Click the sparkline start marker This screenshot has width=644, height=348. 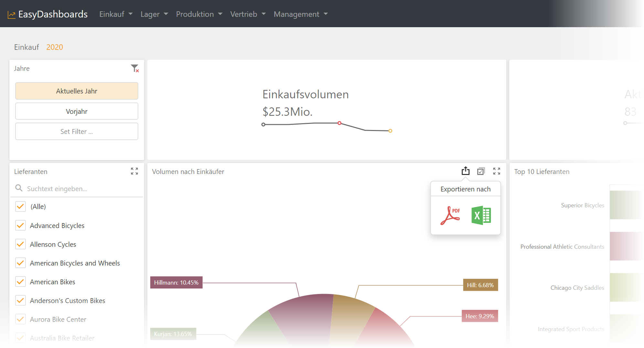pos(263,125)
